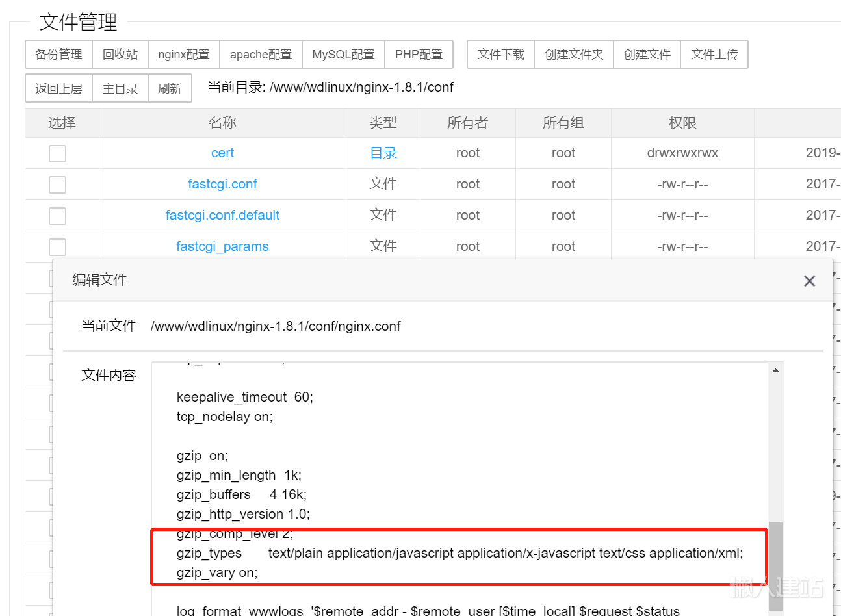Image resolution: width=841 pixels, height=616 pixels.
Task: Create a file via 创建文件
Action: coord(647,54)
